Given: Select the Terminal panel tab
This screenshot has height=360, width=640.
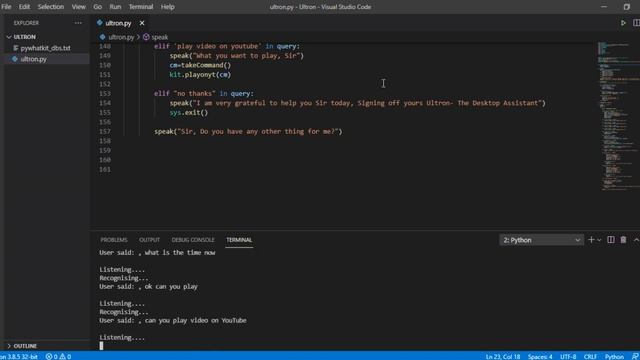Looking at the screenshot, I should 239,240.
